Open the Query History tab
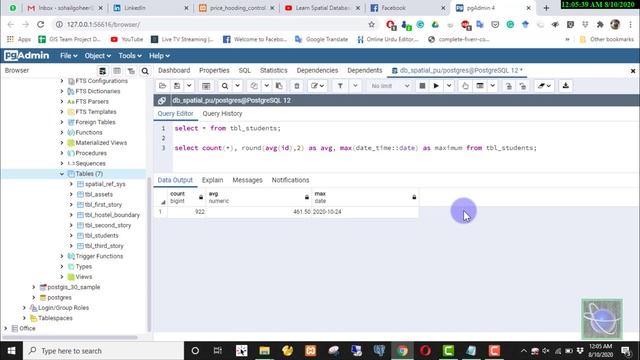This screenshot has width=640, height=360. tap(222, 114)
